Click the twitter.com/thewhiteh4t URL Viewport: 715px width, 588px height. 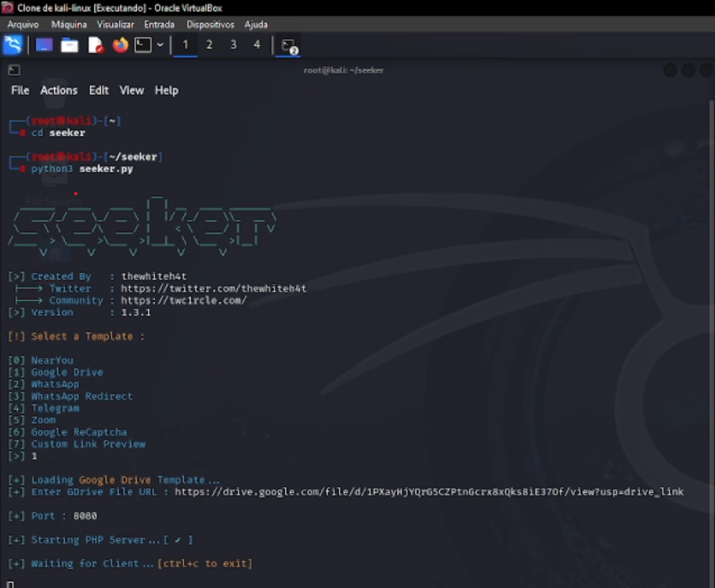[213, 288]
